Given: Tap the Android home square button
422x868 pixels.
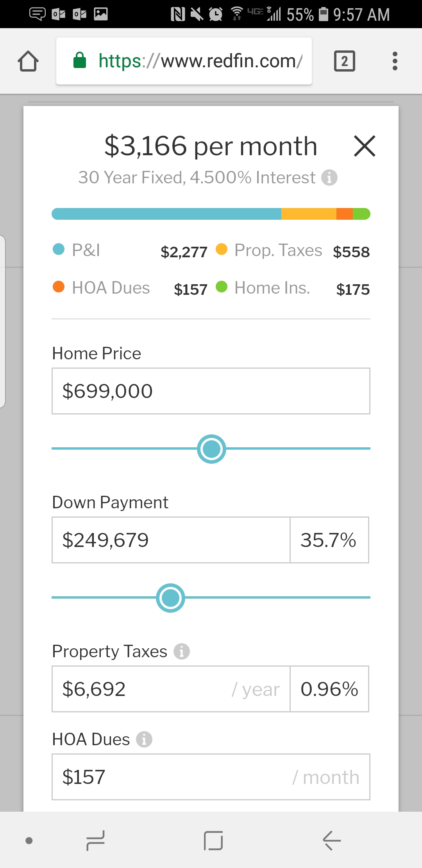Looking at the screenshot, I should pos(213,841).
